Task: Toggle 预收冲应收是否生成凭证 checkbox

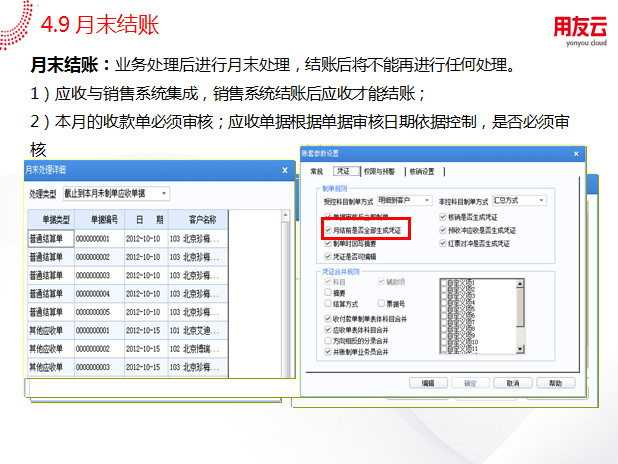Action: (x=443, y=230)
